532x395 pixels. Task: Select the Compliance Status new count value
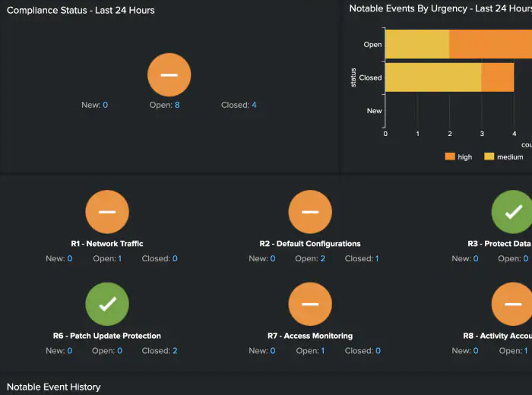coord(105,105)
